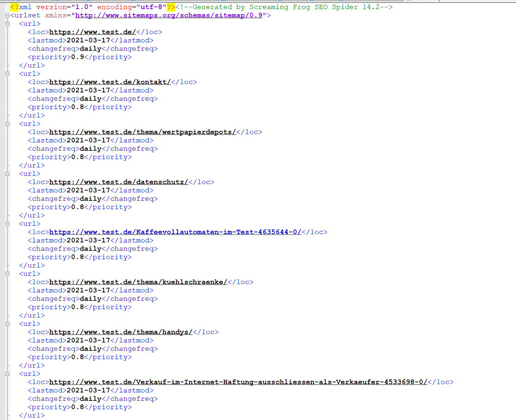Image resolution: width=516 pixels, height=420 pixels.
Task: Click the lastmod line under the homepage URL
Action: (x=91, y=40)
